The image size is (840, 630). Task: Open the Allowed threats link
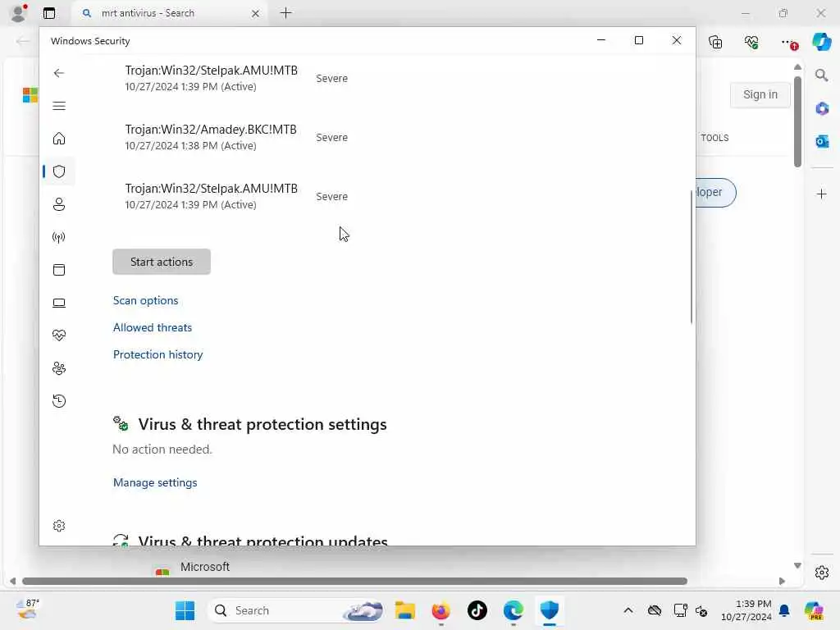pyautogui.click(x=152, y=327)
